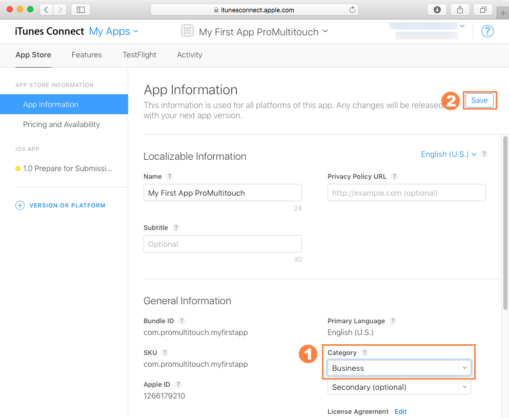Screen dimensions: 509x420
Task: Click the page's vertical scrollbar
Action: pyautogui.click(x=505, y=223)
